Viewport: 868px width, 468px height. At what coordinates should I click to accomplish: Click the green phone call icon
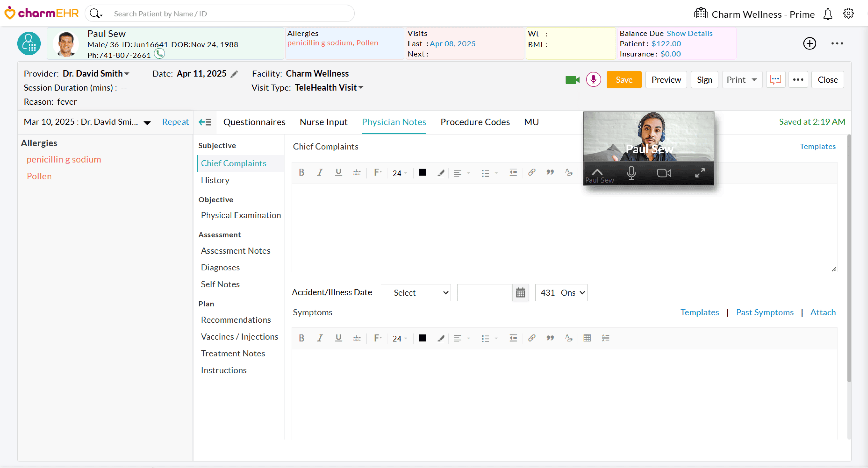pos(159,54)
